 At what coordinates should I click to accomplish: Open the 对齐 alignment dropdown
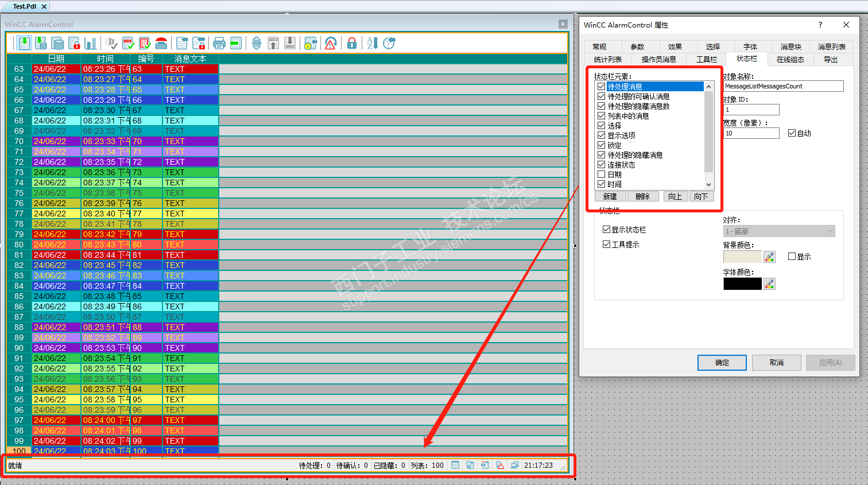[x=779, y=231]
